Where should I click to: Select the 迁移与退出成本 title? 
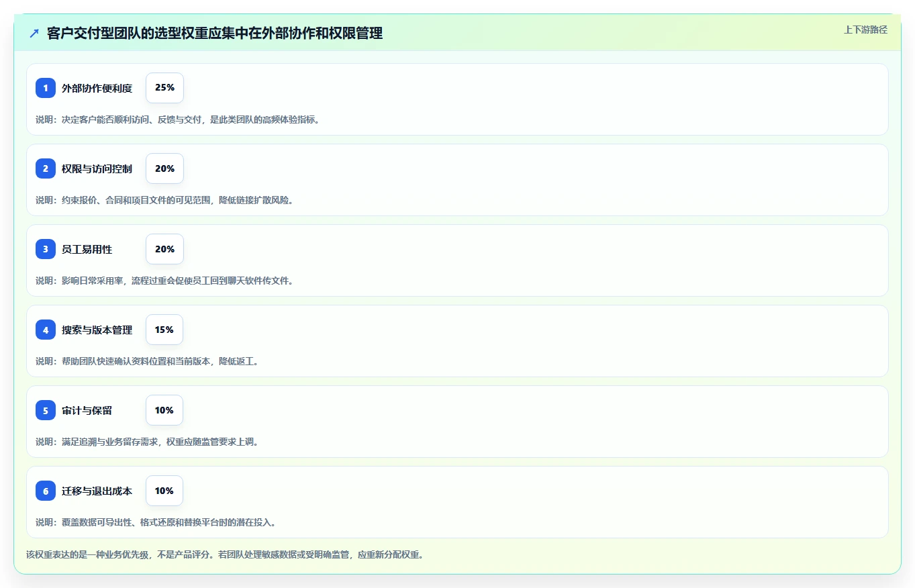click(x=97, y=491)
